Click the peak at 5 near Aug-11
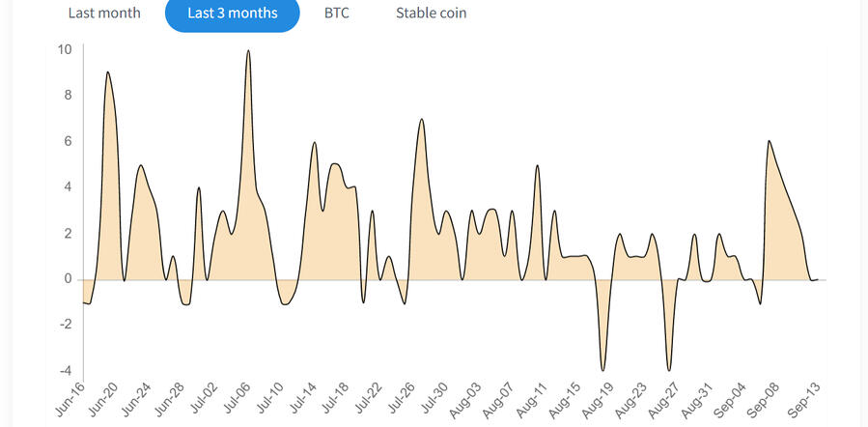The width and height of the screenshot is (868, 427). point(537,166)
